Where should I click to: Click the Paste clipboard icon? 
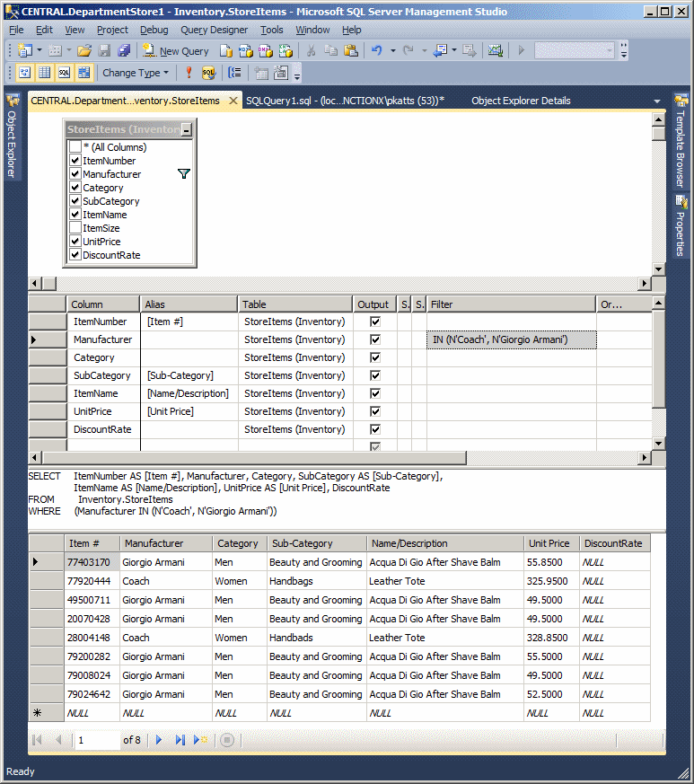tap(351, 50)
